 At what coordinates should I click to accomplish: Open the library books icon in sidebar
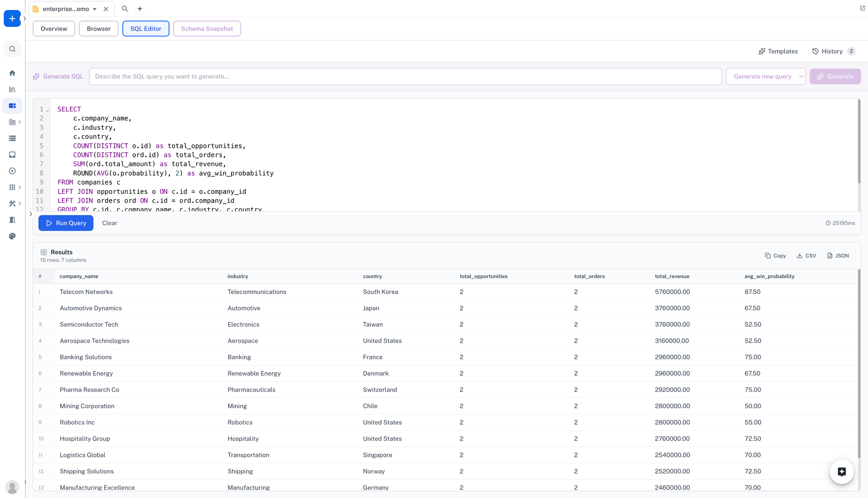point(12,89)
